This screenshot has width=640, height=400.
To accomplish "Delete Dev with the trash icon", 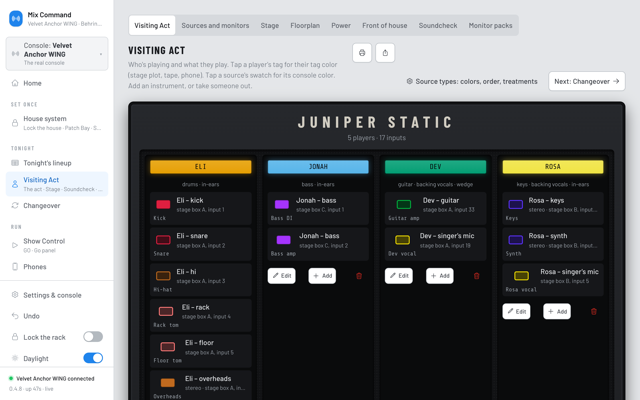I will (476, 276).
